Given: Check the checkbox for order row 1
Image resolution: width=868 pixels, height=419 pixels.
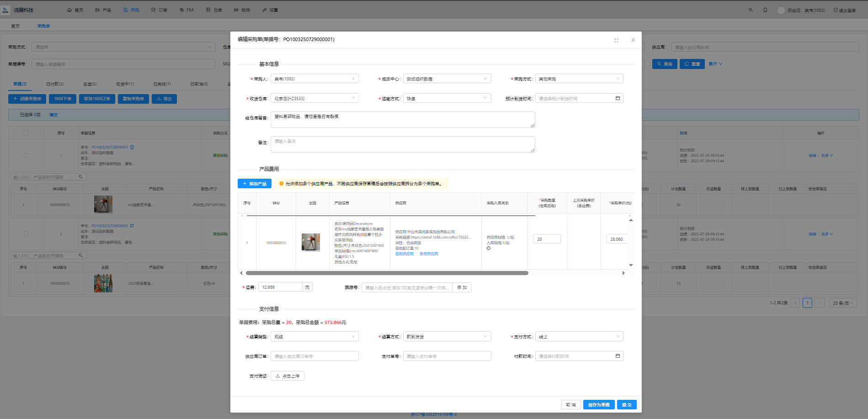Looking at the screenshot, I should pos(26,155).
